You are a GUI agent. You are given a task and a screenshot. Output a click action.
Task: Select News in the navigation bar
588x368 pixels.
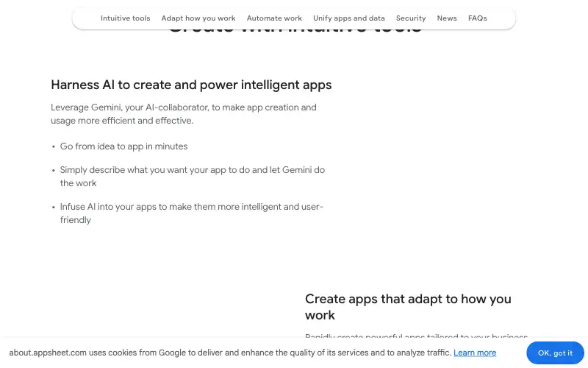pyautogui.click(x=447, y=18)
